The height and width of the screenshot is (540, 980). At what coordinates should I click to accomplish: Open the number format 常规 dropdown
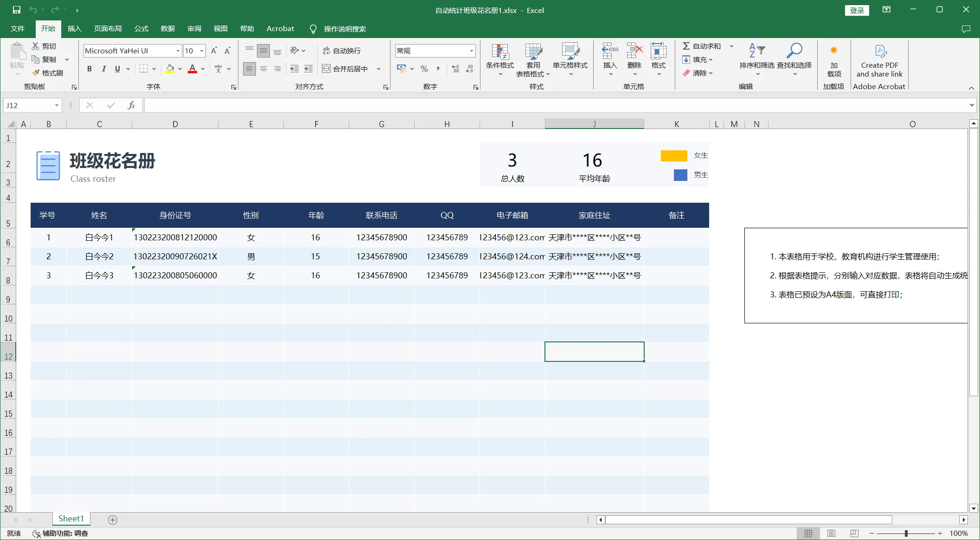(x=471, y=51)
